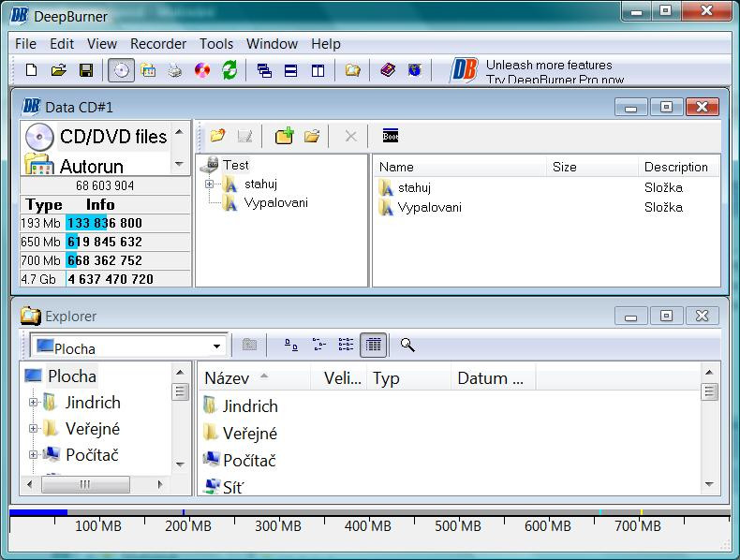The height and width of the screenshot is (560, 740).
Task: Toggle the burn disc view button in toolbar
Action: (x=121, y=70)
